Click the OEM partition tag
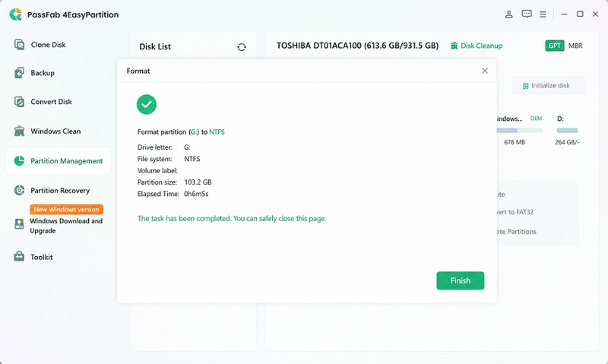 pos(537,119)
